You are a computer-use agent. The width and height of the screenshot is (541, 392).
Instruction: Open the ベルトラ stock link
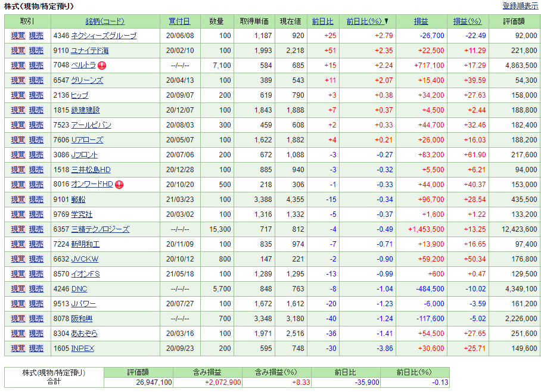83,65
